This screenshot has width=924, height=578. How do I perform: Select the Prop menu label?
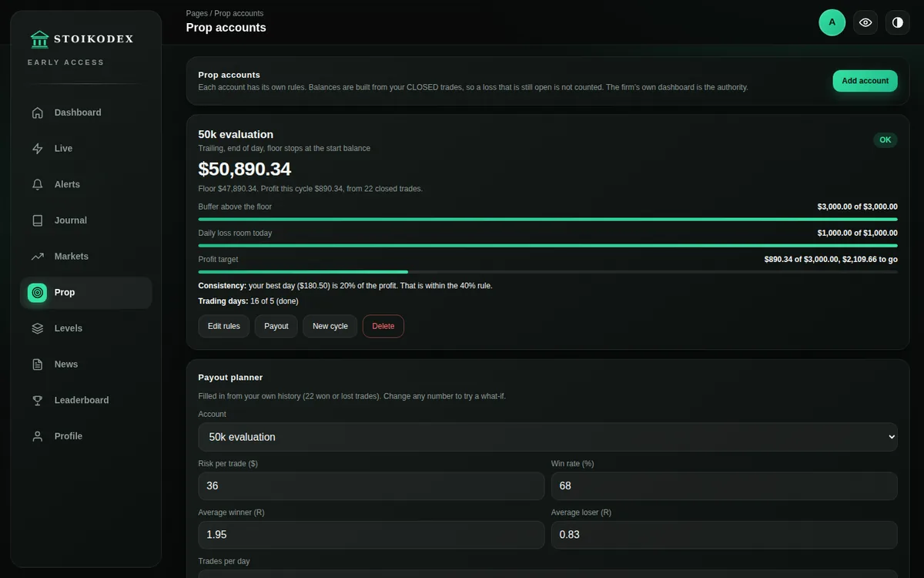pyautogui.click(x=65, y=293)
